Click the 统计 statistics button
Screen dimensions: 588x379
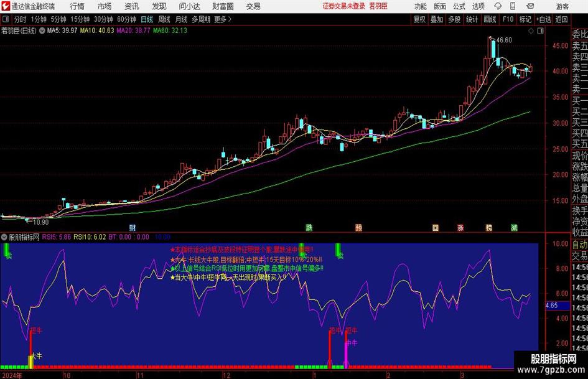coord(472,19)
